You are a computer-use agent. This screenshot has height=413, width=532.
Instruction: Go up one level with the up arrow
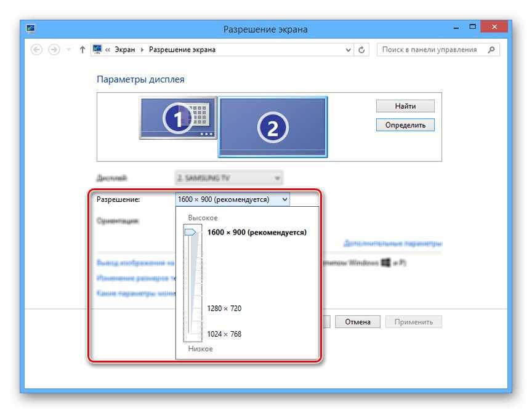point(83,50)
